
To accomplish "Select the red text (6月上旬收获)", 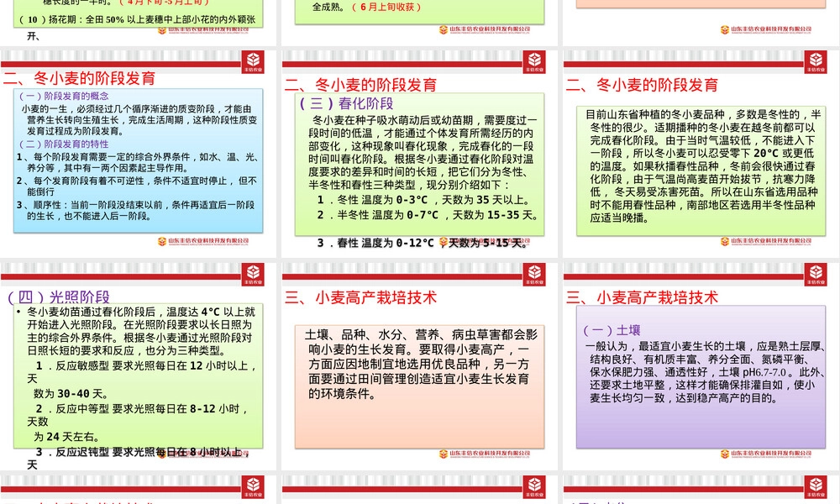I will click(x=386, y=8).
